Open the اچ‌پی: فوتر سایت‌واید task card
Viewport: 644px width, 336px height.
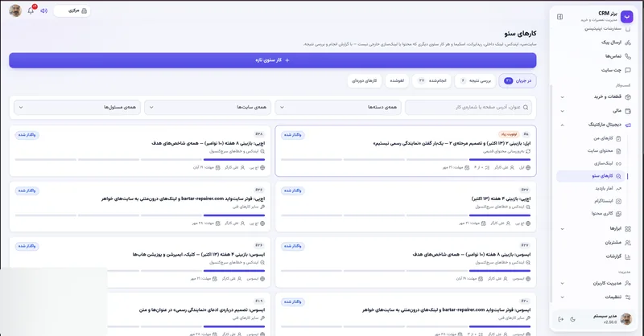click(140, 207)
